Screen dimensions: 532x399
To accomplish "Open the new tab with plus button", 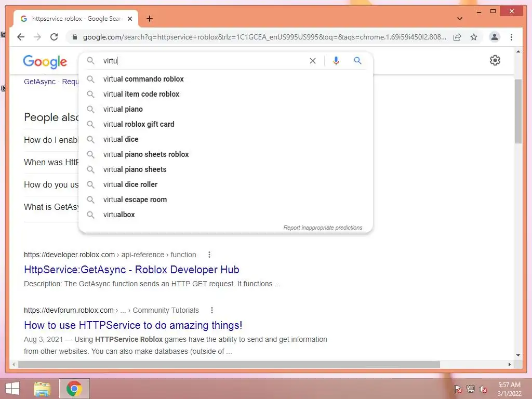I will pos(150,19).
